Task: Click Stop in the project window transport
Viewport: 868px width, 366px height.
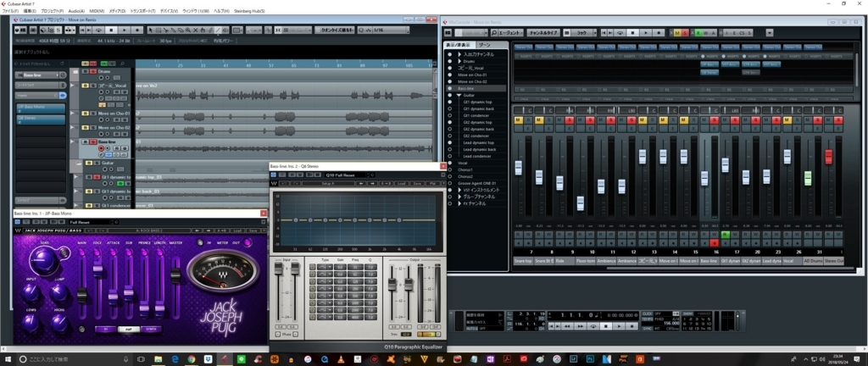Action: click(x=111, y=30)
